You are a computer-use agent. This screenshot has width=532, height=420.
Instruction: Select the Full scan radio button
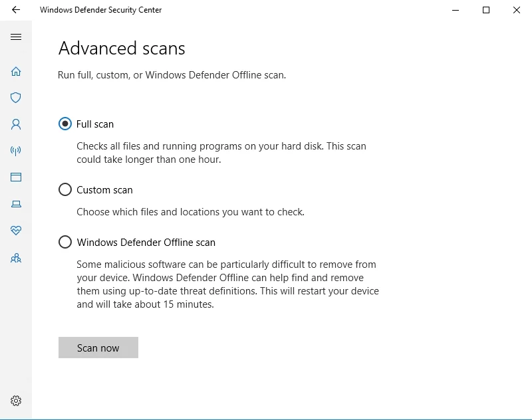(65, 124)
